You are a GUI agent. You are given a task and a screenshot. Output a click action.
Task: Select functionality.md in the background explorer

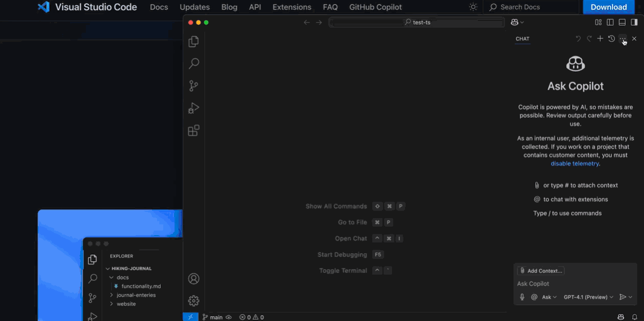(x=141, y=286)
